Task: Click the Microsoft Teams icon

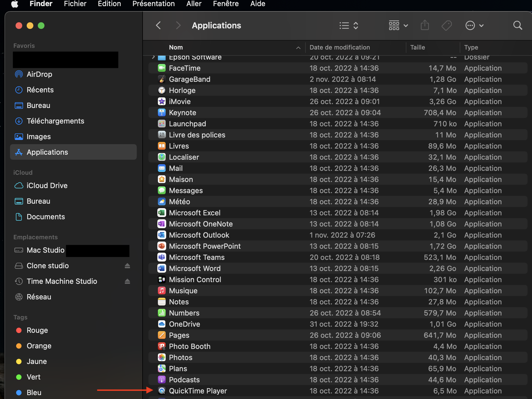Action: point(162,257)
